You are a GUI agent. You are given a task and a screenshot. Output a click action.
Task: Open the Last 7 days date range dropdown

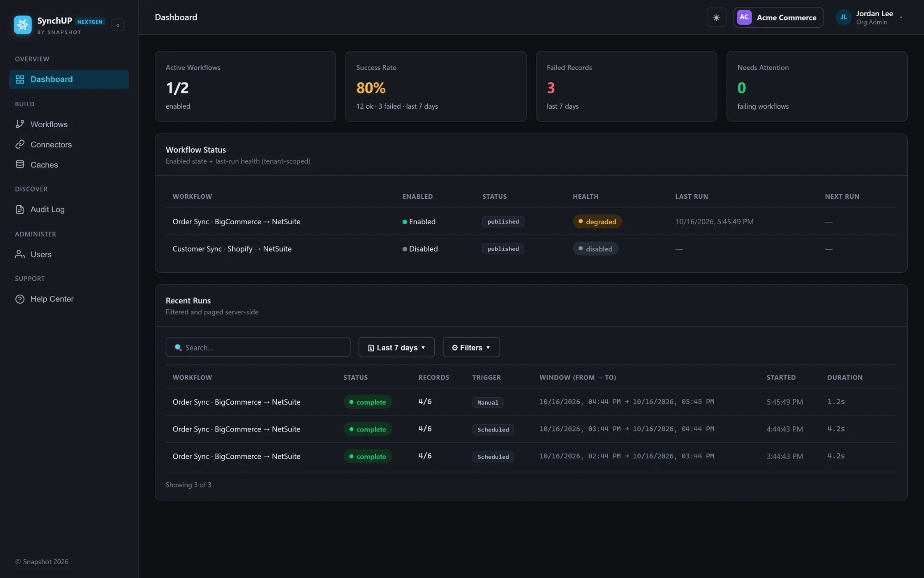tap(396, 347)
